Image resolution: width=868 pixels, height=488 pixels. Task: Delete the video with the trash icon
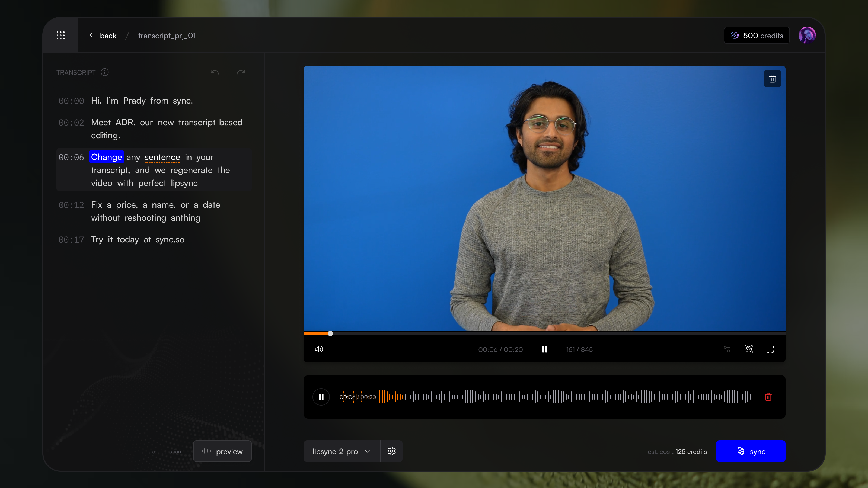click(772, 79)
